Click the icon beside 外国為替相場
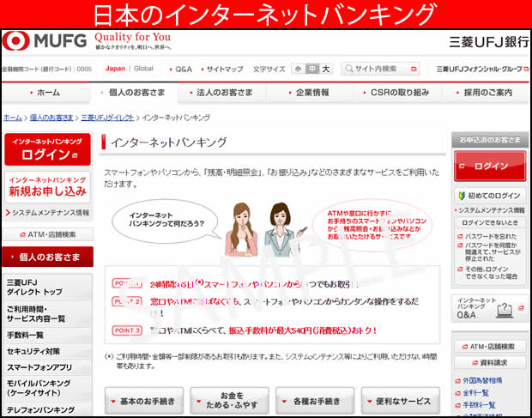The image size is (532, 418). pos(457,381)
